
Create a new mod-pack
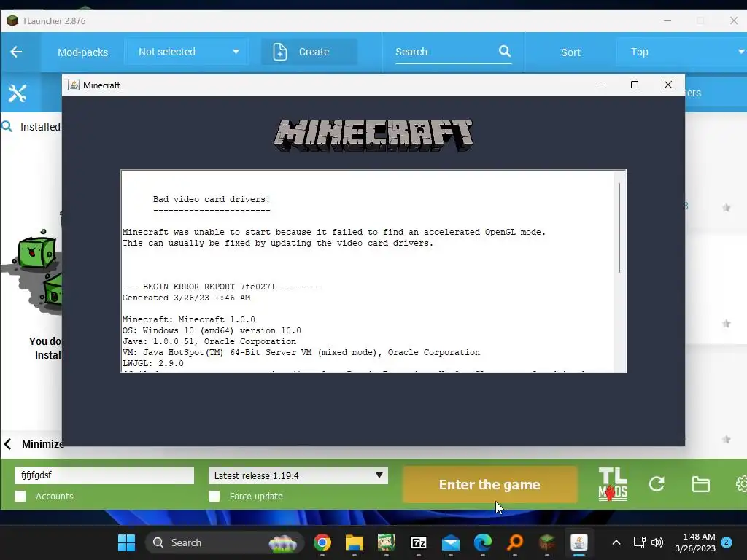click(309, 52)
